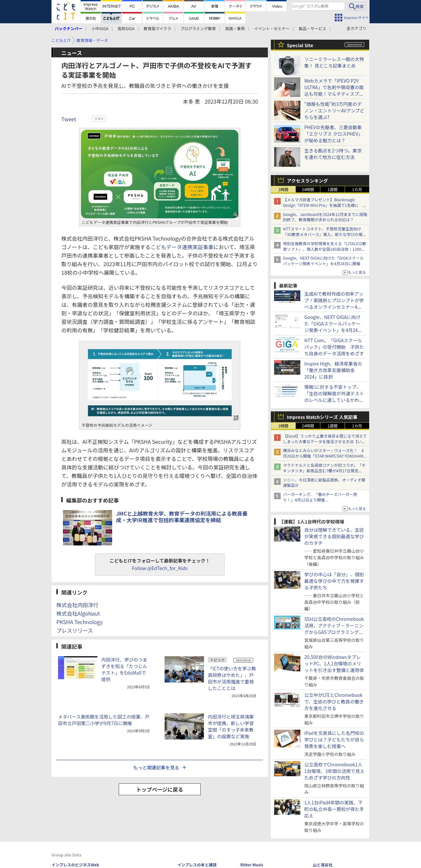
Task: Open the メタバース美術館 related article
Action: [x=104, y=720]
